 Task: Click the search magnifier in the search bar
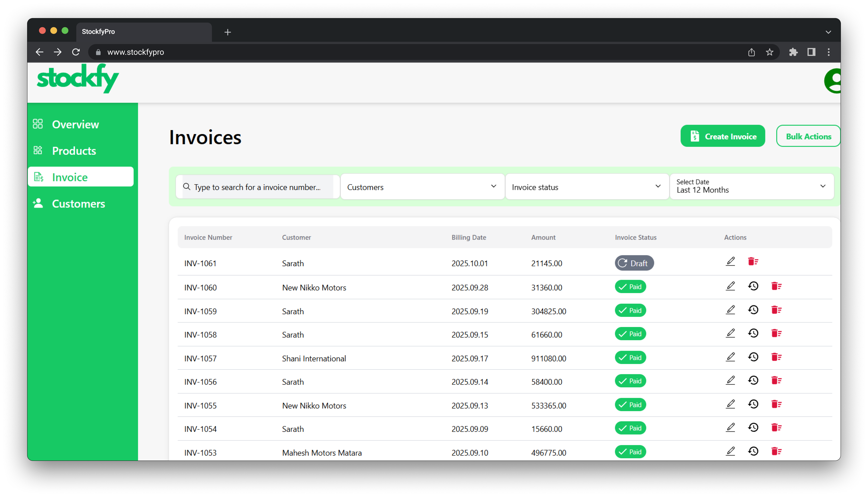point(186,187)
